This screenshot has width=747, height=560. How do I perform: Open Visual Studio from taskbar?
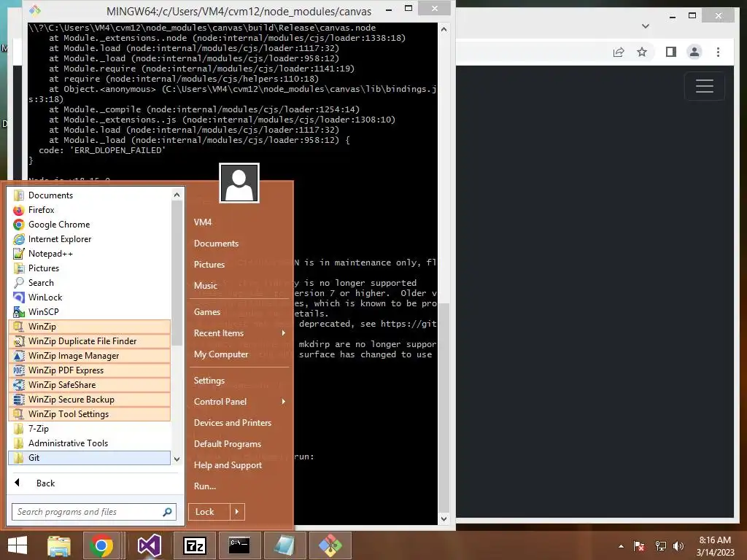(x=149, y=545)
